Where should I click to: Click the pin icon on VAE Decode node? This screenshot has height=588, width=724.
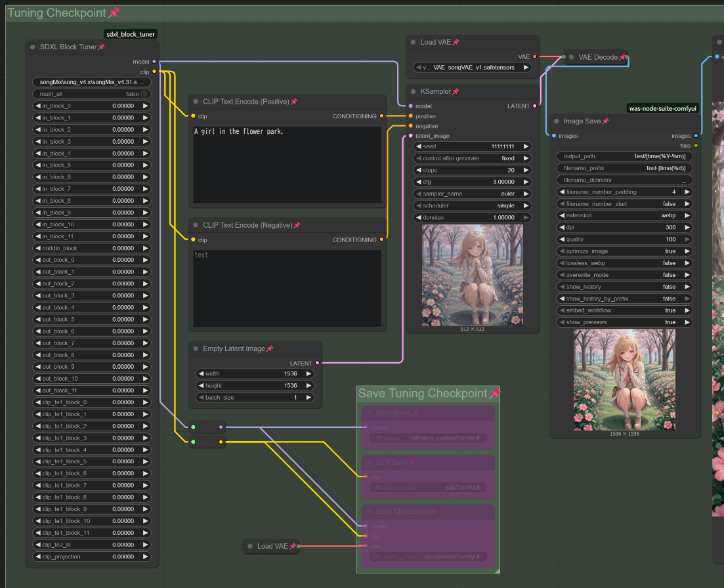[622, 57]
